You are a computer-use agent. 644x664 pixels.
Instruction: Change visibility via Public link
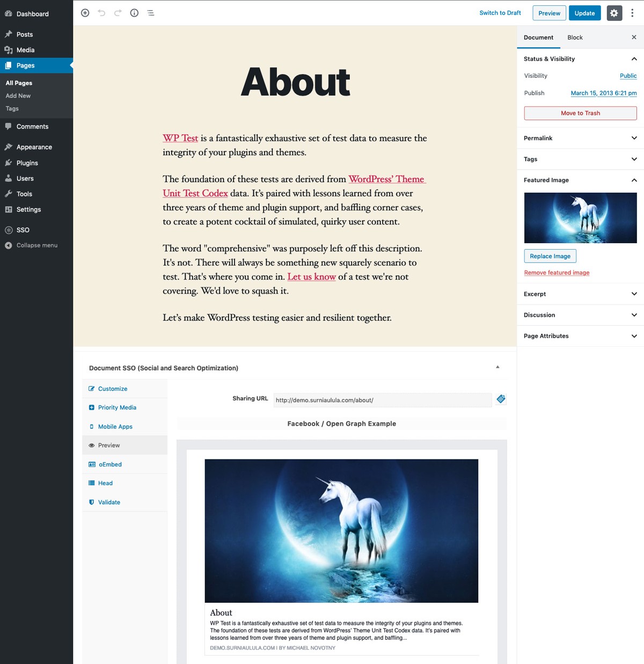point(628,76)
